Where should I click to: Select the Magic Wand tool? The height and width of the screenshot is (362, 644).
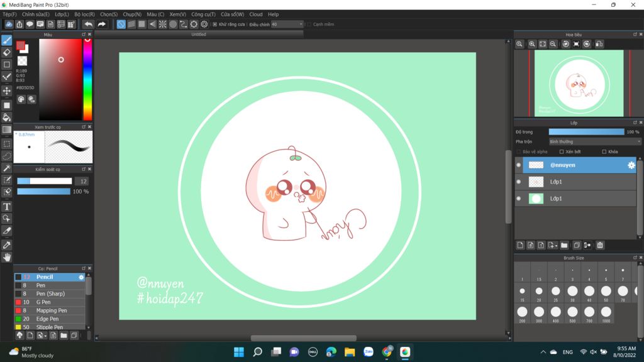(7, 168)
